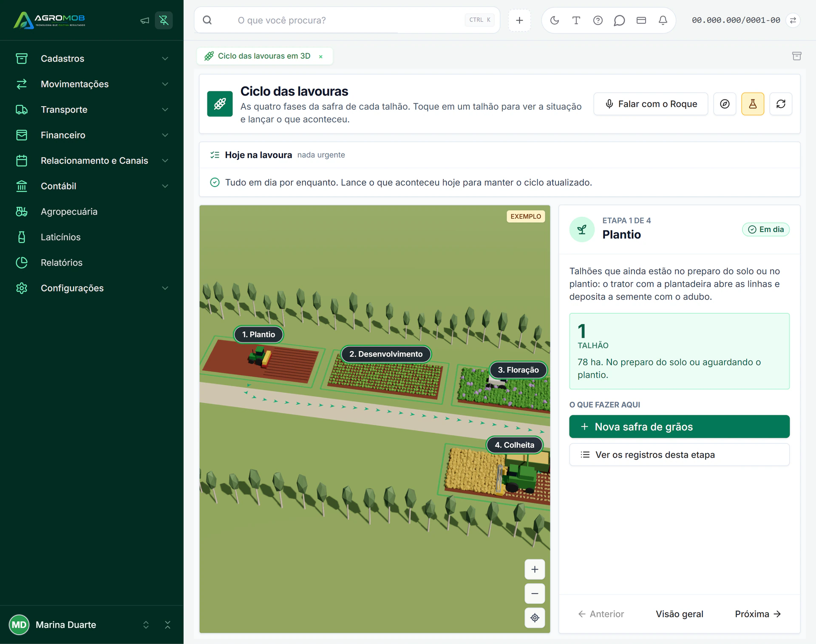Recenter the 3D view with target icon
The height and width of the screenshot is (644, 816).
pyautogui.click(x=535, y=618)
